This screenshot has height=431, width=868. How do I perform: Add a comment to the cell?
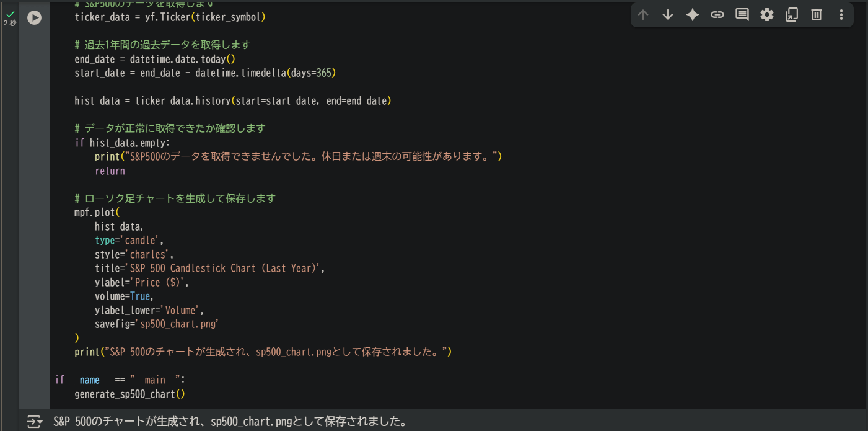point(742,15)
